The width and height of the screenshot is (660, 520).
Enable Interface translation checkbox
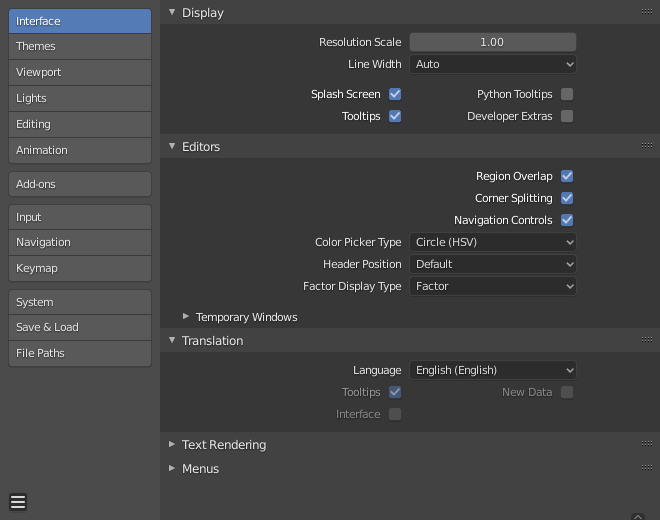pyautogui.click(x=395, y=414)
